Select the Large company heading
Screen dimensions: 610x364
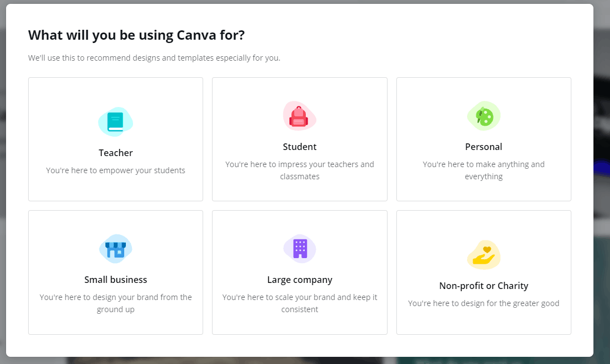(x=300, y=280)
